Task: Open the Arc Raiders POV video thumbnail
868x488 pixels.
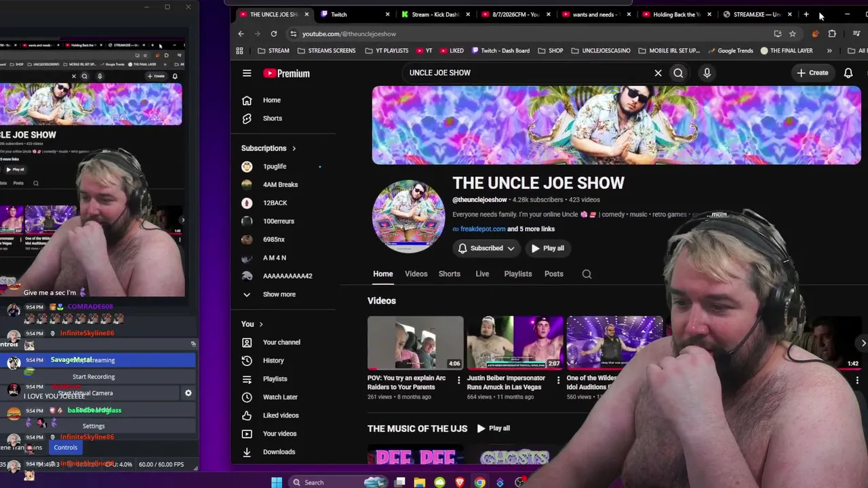Action: tap(416, 343)
